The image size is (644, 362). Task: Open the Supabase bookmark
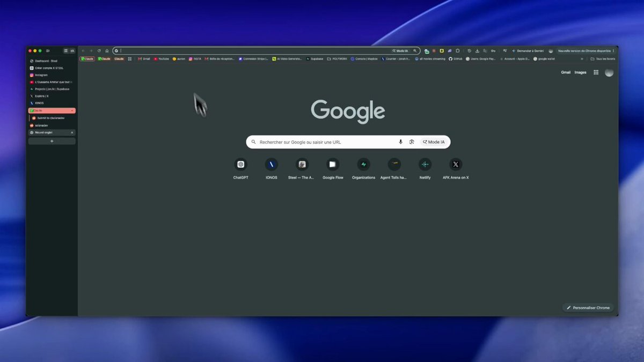[315, 58]
